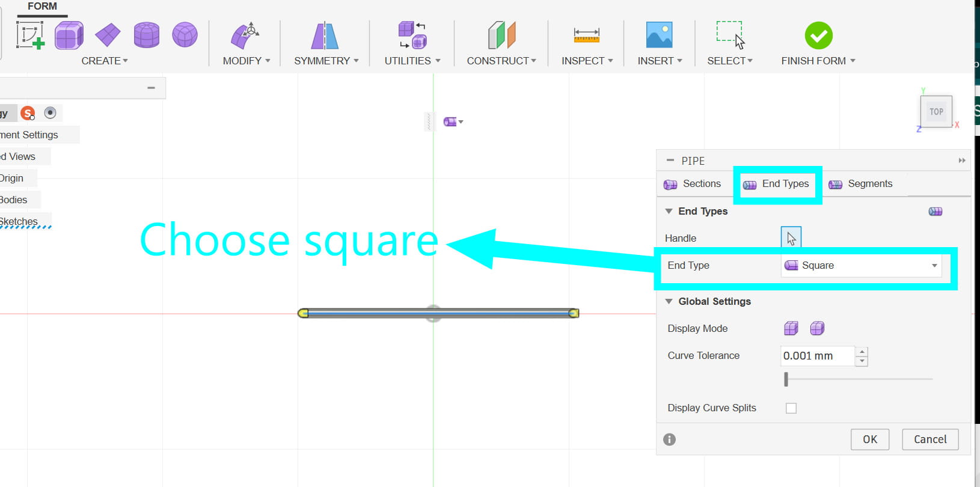Expand the Pipe dialog with double arrows
This screenshot has height=487, width=980.
pos(962,161)
